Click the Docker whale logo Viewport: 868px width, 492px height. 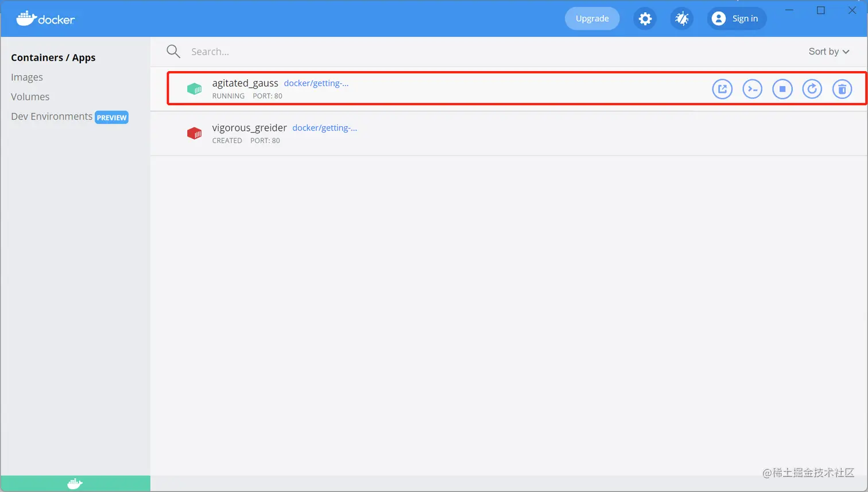tap(45, 18)
